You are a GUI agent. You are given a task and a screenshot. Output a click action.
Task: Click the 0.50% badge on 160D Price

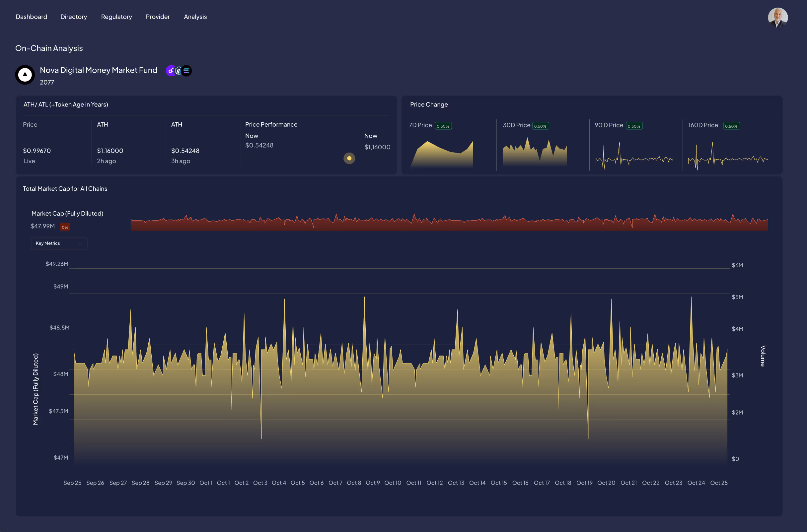point(731,125)
